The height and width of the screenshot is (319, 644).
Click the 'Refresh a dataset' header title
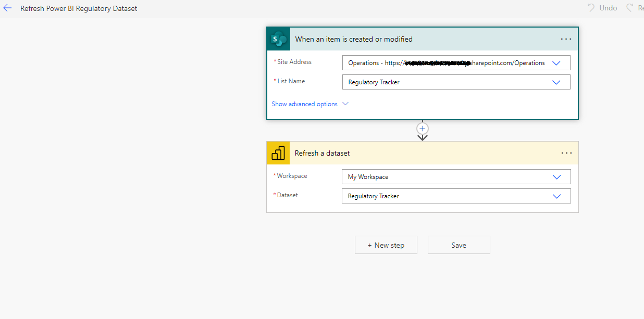pyautogui.click(x=322, y=153)
